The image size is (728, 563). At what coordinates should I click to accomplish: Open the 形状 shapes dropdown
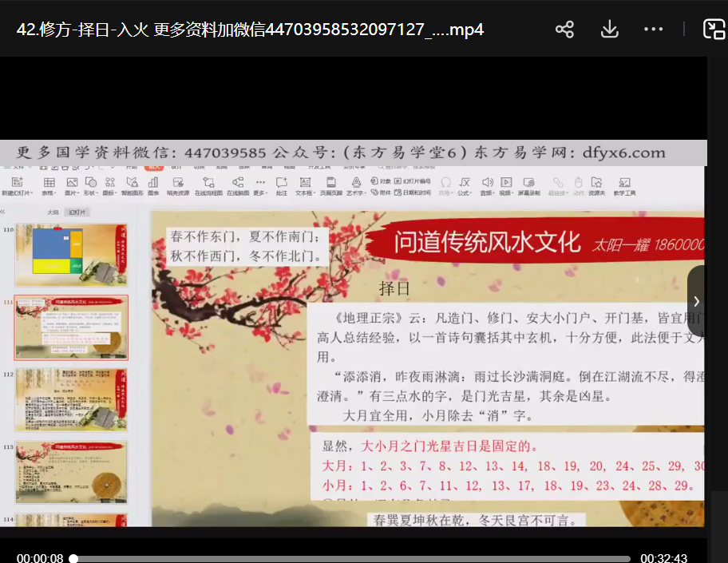tap(91, 193)
